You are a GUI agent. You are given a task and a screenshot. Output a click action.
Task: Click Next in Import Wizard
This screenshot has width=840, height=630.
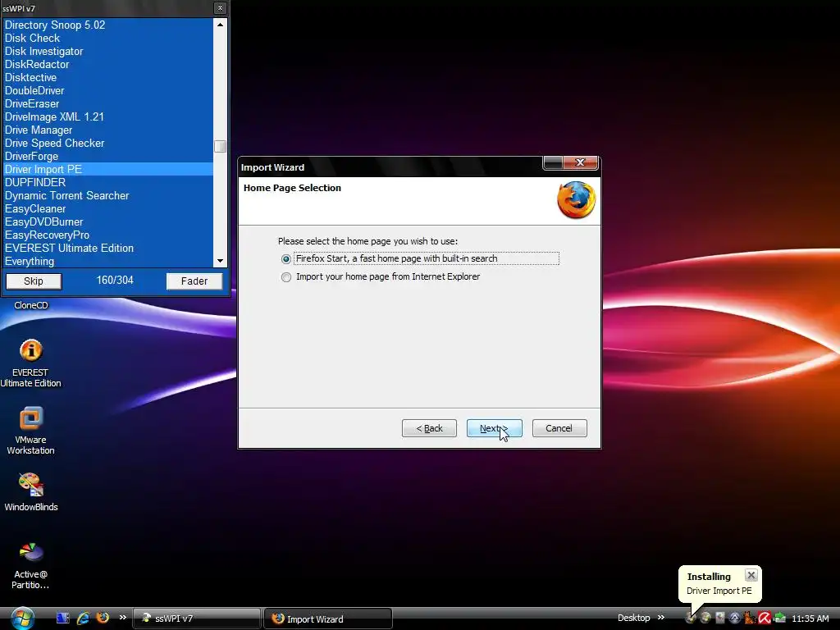click(x=494, y=428)
